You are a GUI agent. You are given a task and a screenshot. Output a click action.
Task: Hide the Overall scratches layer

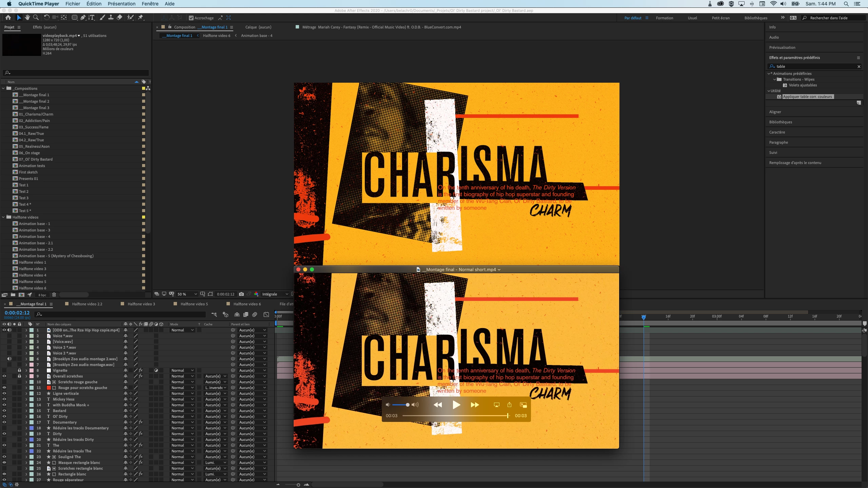[x=4, y=376]
